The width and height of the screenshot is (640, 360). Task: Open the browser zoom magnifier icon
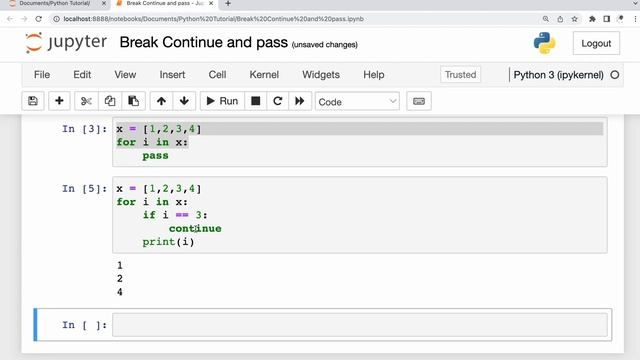click(546, 19)
